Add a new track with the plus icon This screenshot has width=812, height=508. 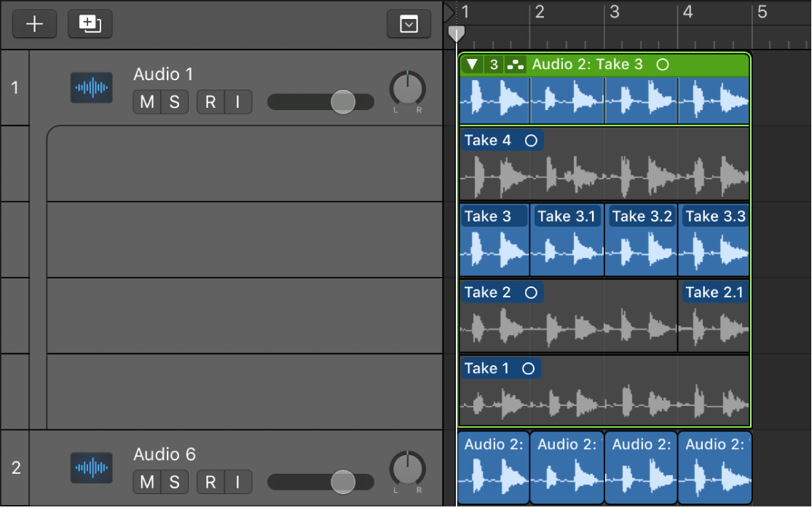pyautogui.click(x=34, y=23)
